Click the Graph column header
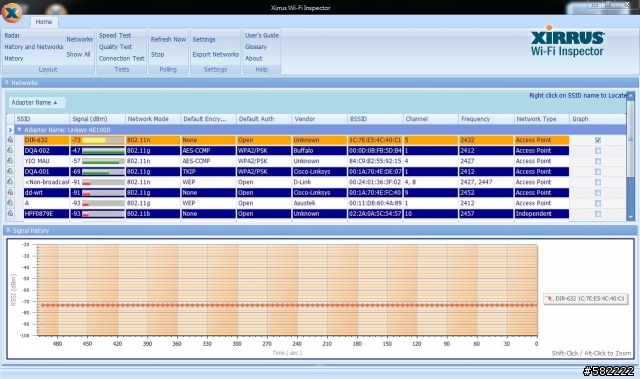The width and height of the screenshot is (640, 379). click(x=598, y=119)
